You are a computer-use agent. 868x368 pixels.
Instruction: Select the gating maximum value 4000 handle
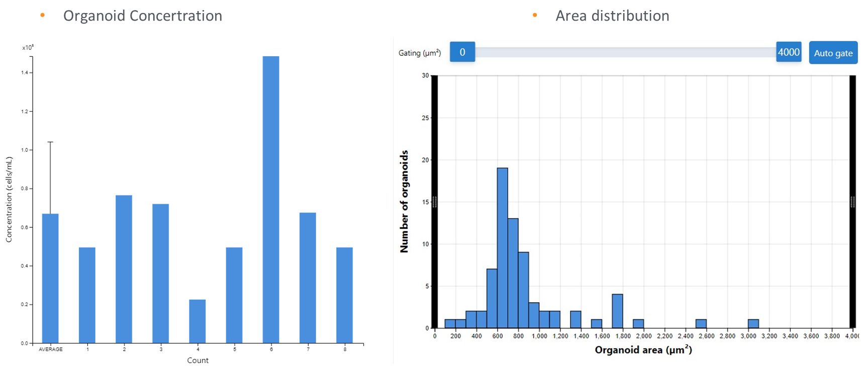coord(789,52)
